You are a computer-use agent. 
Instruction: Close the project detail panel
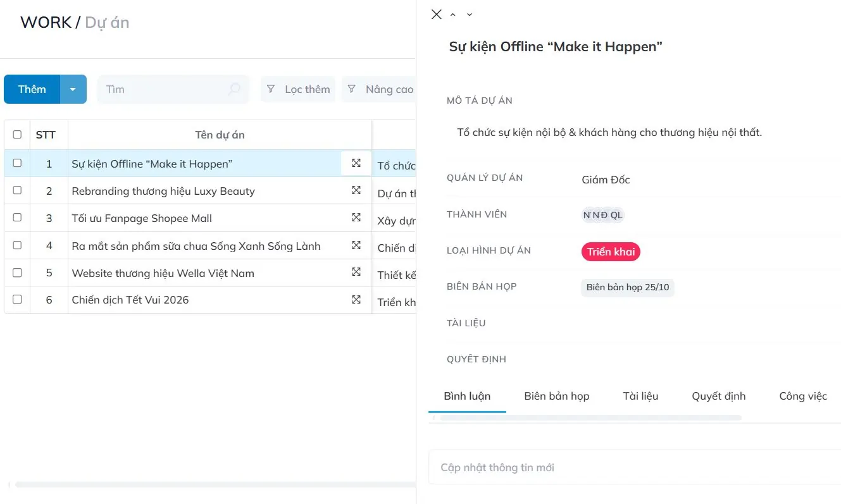(x=436, y=15)
